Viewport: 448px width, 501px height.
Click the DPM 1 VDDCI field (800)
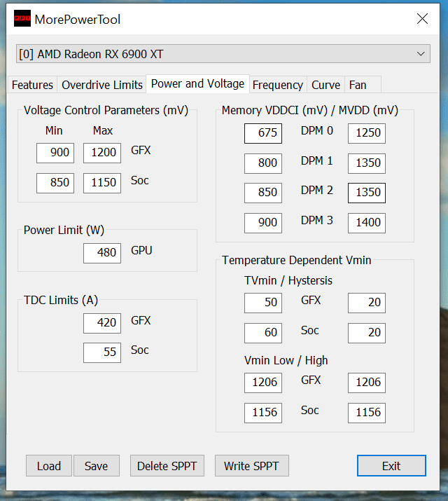[x=263, y=163]
